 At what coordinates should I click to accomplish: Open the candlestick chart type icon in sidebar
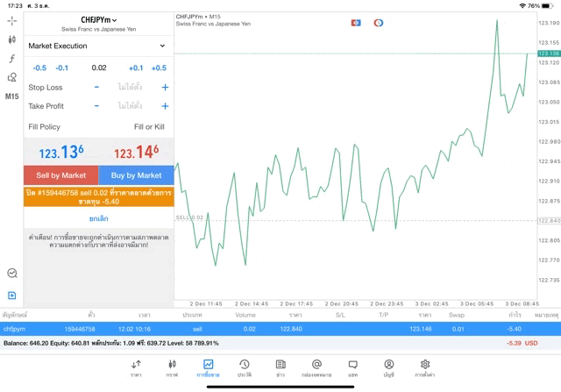point(11,39)
